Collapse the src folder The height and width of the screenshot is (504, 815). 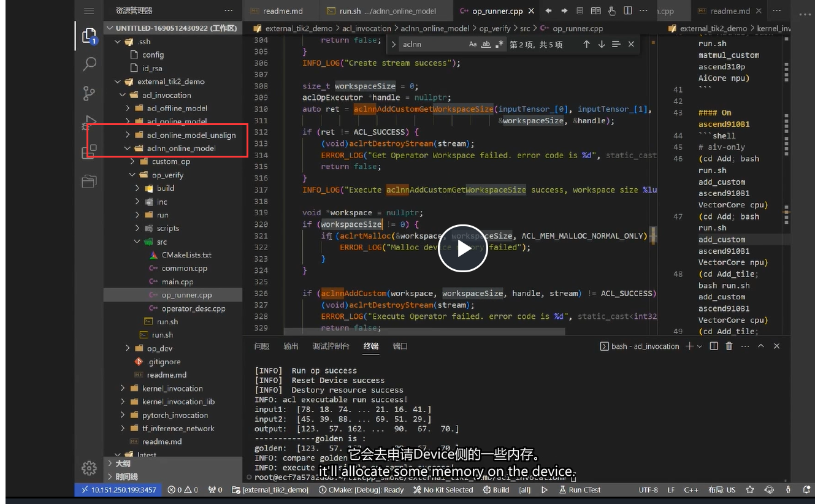coord(137,242)
